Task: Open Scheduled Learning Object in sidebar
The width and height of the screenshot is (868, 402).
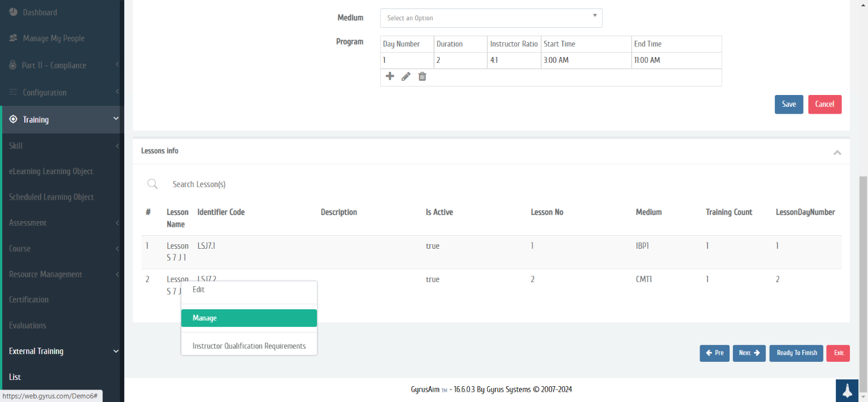Action: 51,197
